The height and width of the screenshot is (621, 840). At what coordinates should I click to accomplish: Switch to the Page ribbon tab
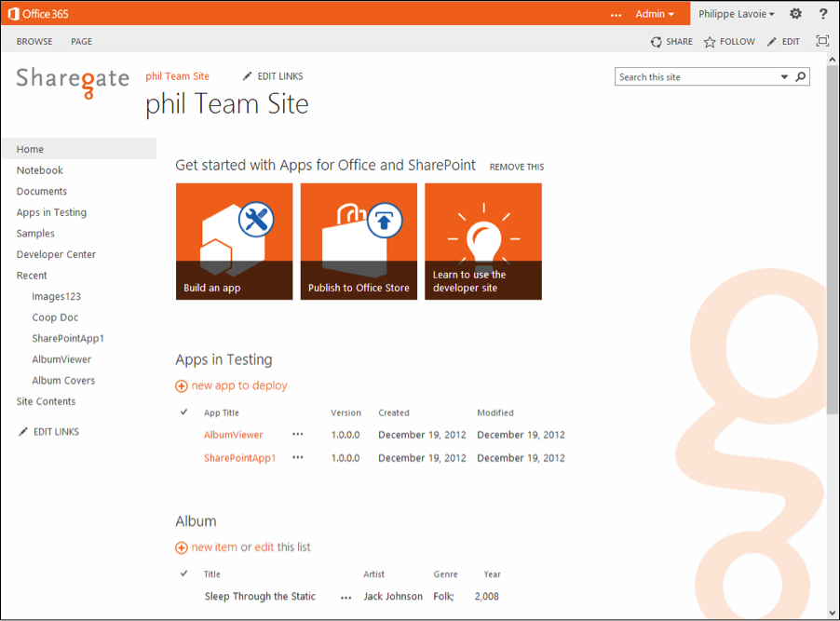[81, 41]
